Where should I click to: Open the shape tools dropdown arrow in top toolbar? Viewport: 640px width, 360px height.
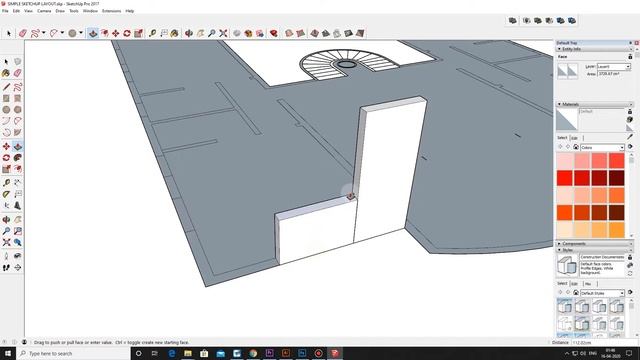click(x=81, y=33)
